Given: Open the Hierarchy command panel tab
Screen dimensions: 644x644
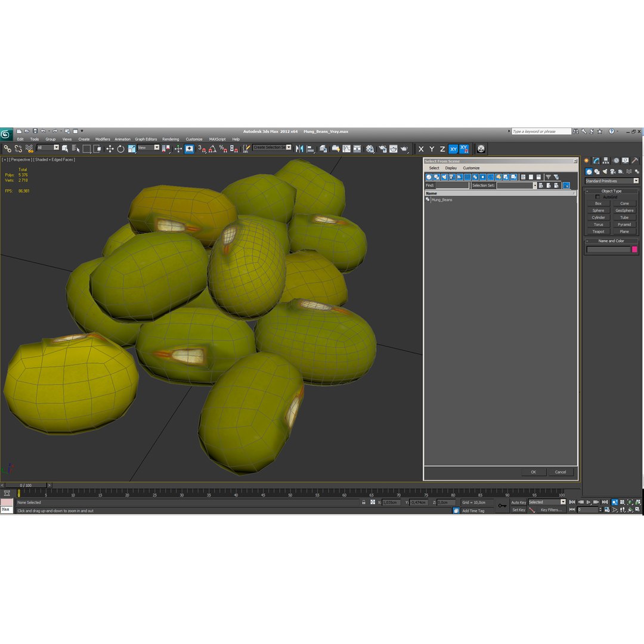Looking at the screenshot, I should 606,160.
